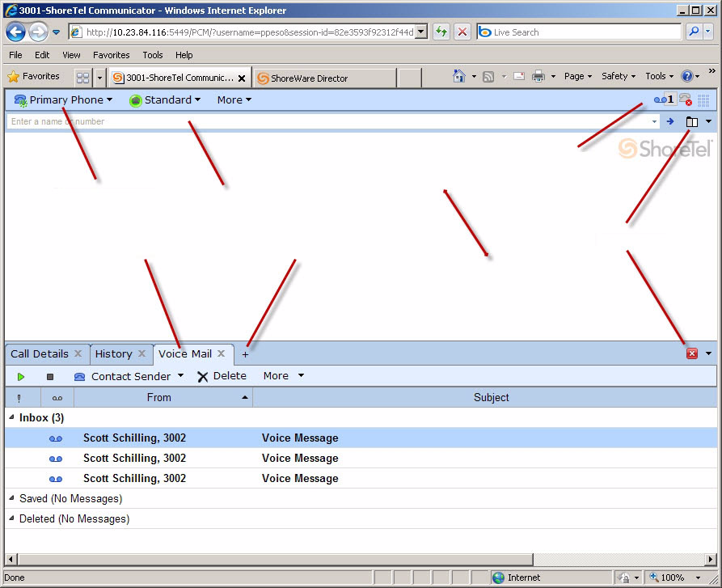
Task: Click the IE Home icon
Action: point(459,76)
